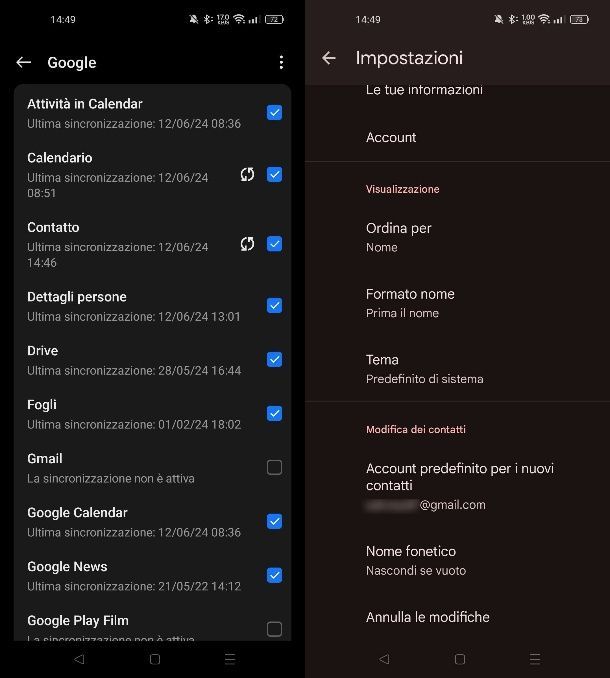Image resolution: width=610 pixels, height=678 pixels.
Task: Tap the Wi-Fi icon in left status bar
Action: point(239,19)
